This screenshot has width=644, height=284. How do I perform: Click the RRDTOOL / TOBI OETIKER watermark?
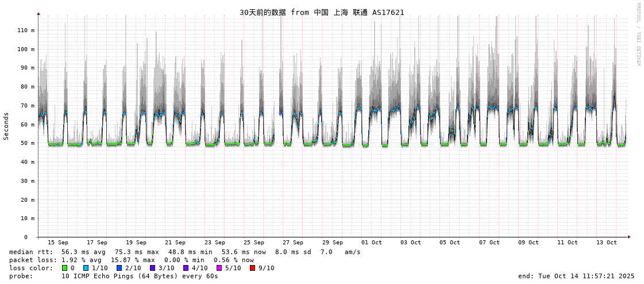point(638,34)
